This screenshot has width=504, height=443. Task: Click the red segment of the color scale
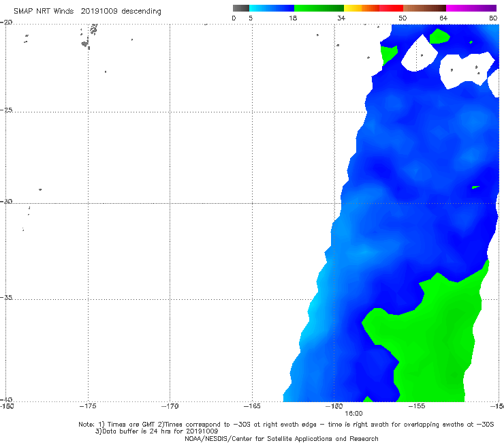391,8
